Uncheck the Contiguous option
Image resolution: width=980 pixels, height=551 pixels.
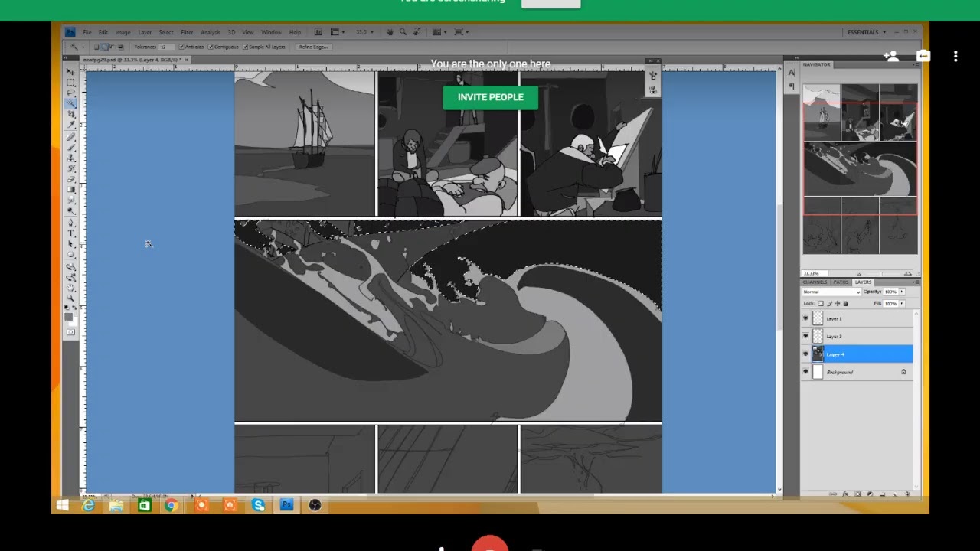coord(211,47)
